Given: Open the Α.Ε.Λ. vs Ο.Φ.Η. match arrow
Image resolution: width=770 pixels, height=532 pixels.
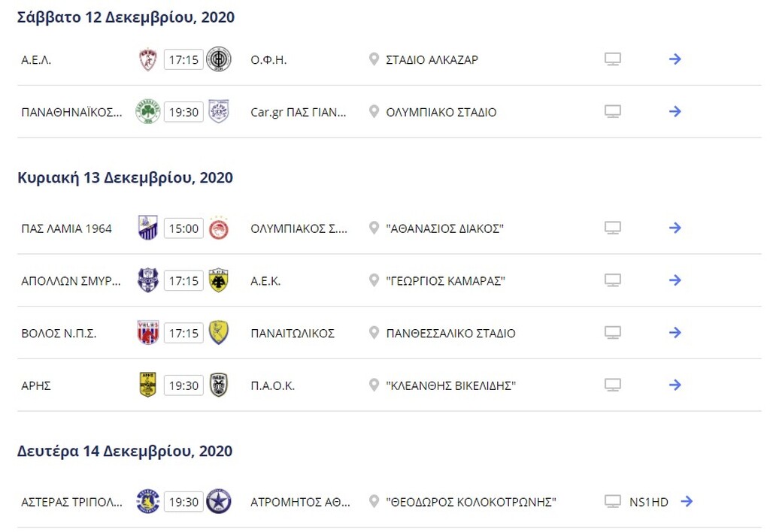Looking at the screenshot, I should click(675, 59).
